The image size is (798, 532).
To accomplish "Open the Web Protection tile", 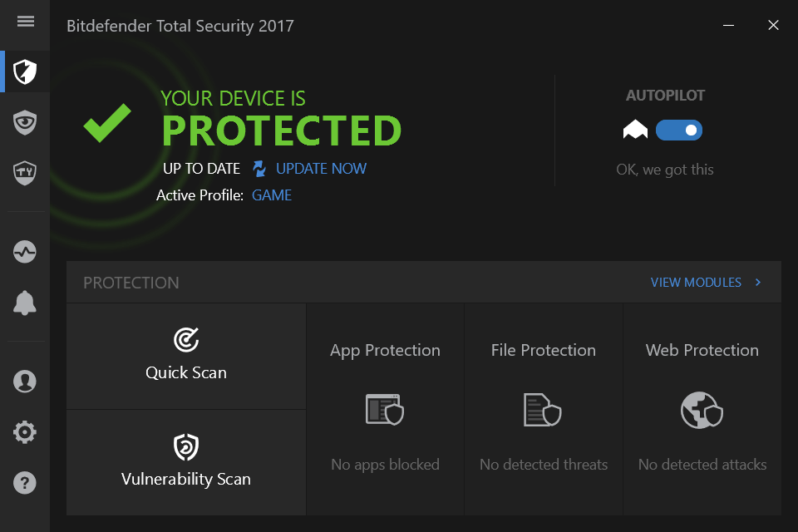I will [702, 409].
